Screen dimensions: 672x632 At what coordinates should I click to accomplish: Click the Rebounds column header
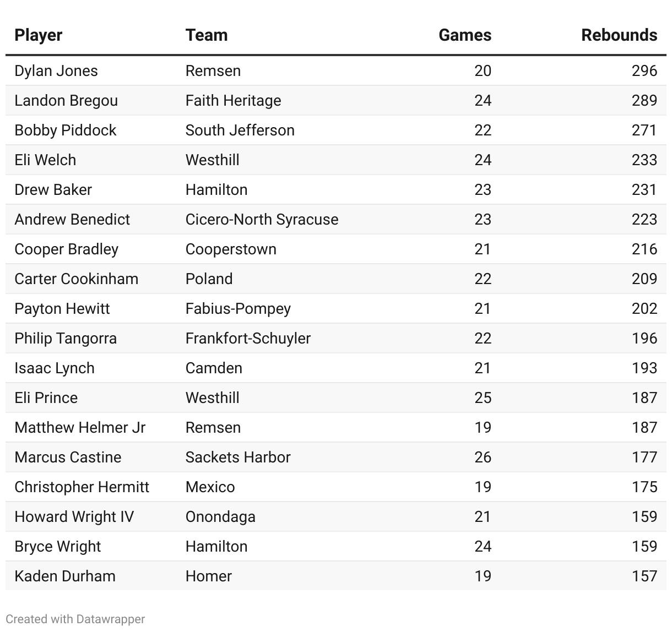point(619,35)
